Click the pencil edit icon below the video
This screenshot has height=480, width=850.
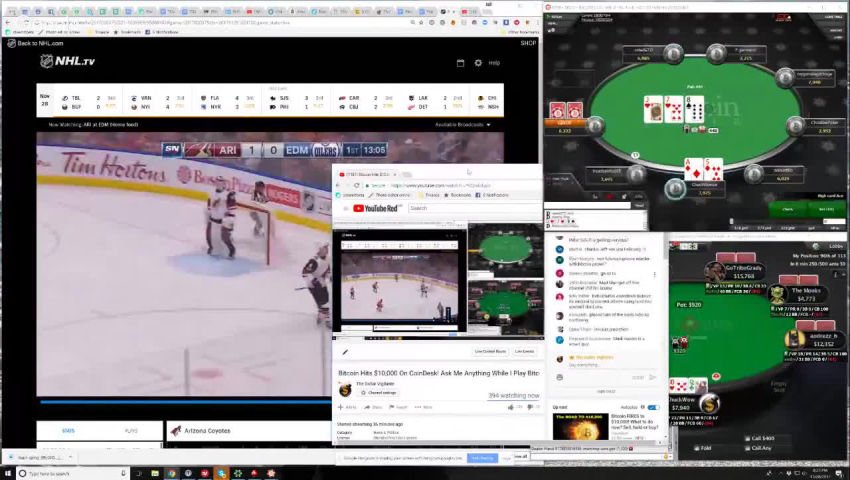345,352
